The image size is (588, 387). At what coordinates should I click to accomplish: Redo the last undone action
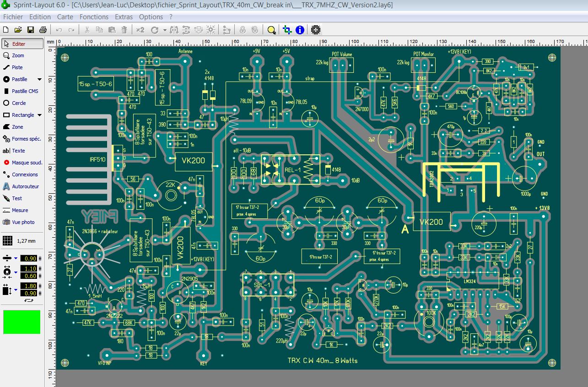coord(71,30)
